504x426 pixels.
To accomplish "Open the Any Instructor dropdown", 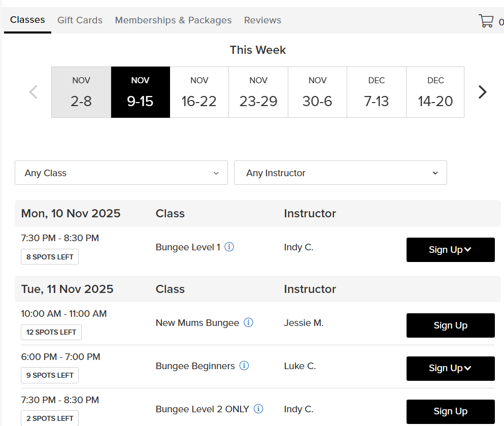I will point(340,173).
